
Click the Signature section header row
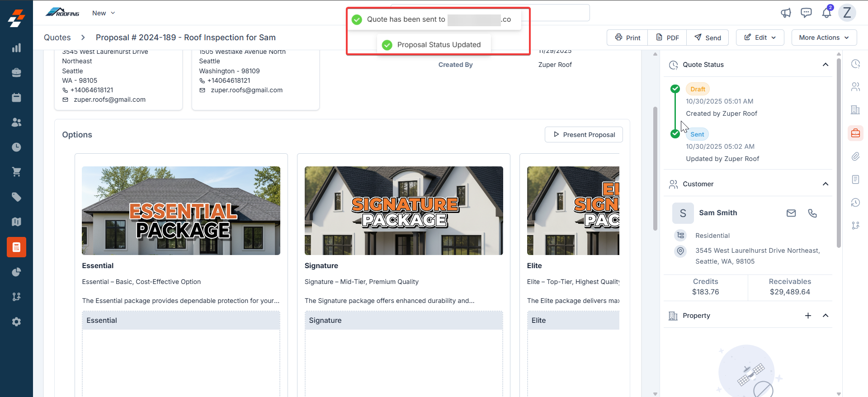[x=404, y=321]
